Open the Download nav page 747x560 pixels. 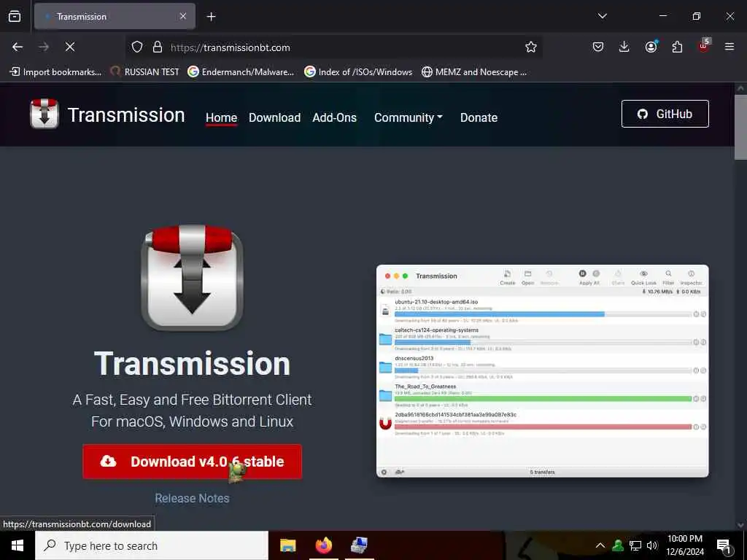point(274,117)
